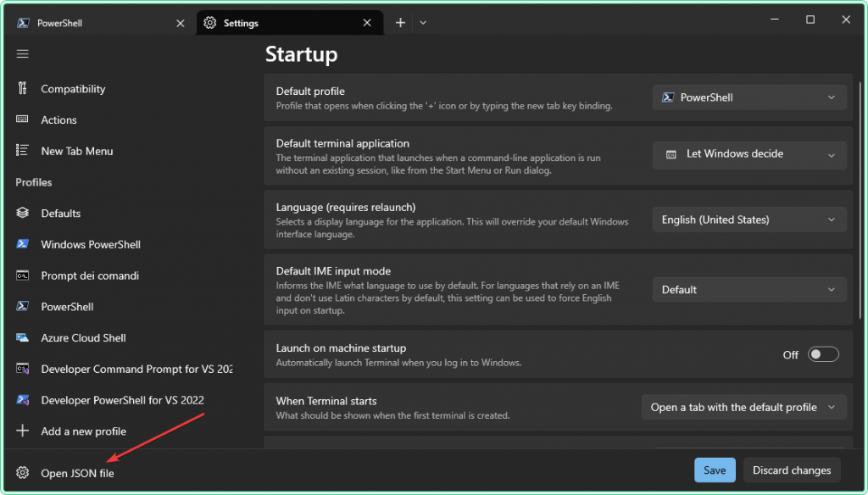The width and height of the screenshot is (868, 495).
Task: Save the current settings
Action: (715, 470)
